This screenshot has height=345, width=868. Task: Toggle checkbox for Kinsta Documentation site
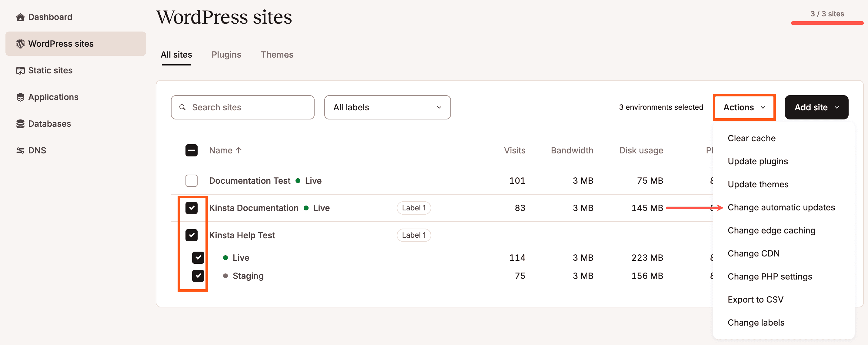coord(192,208)
